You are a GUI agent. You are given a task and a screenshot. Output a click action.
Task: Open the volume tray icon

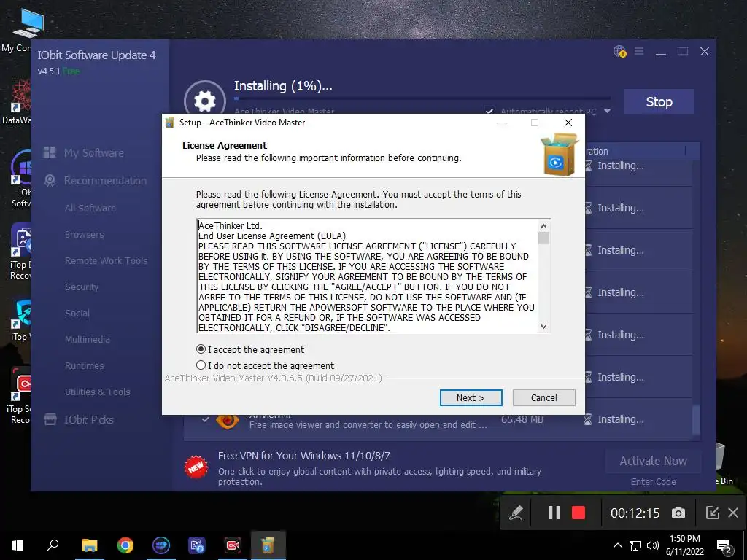(652, 545)
